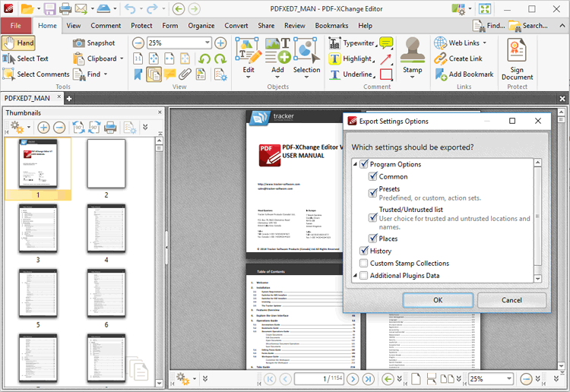
Task: Open the File menu
Action: tap(16, 26)
